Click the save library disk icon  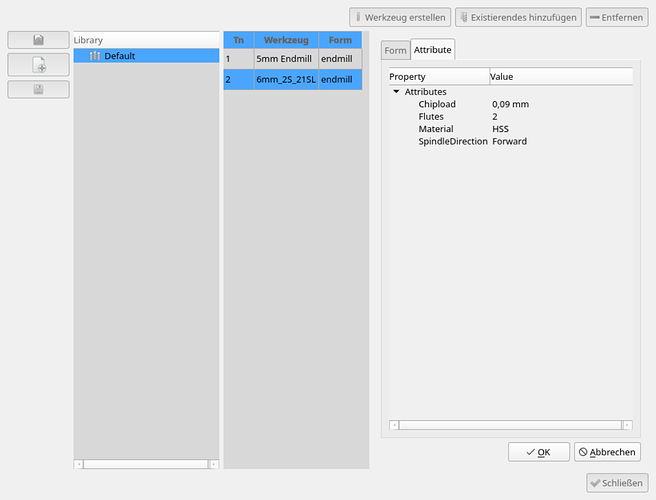tap(38, 89)
